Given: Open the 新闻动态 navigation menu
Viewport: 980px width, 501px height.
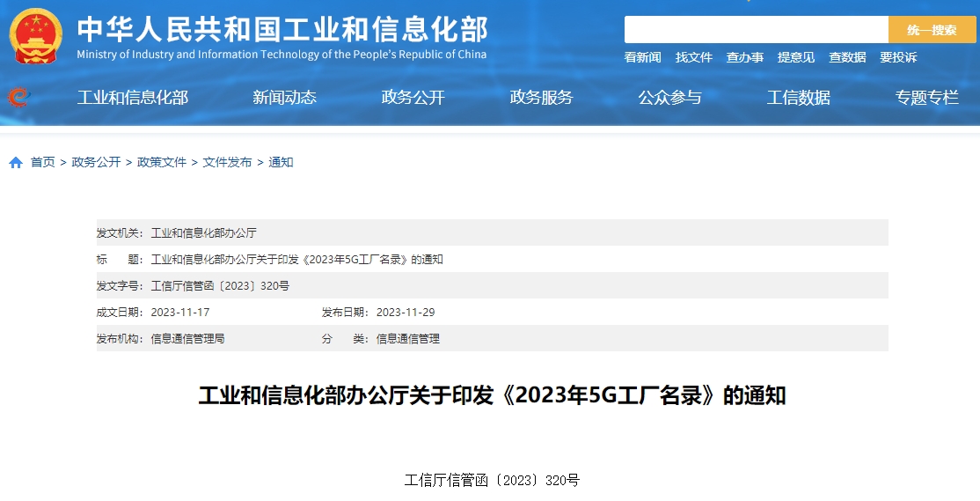Looking at the screenshot, I should click(284, 98).
